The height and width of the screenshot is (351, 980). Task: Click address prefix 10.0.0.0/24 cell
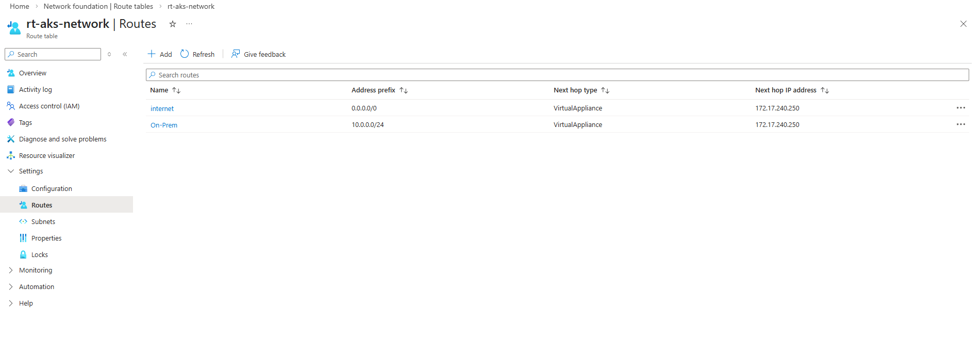pos(368,124)
